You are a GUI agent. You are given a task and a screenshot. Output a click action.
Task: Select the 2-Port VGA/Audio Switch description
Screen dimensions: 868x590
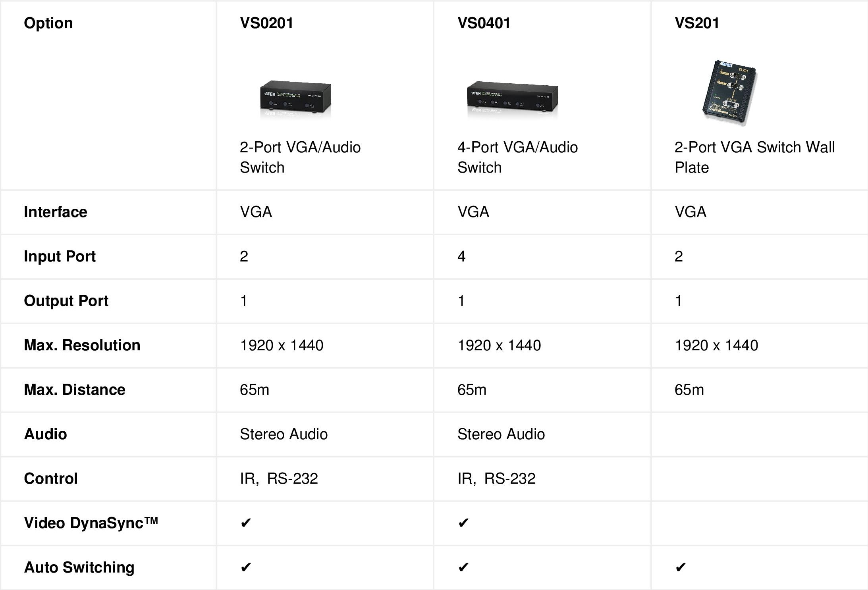(x=300, y=157)
